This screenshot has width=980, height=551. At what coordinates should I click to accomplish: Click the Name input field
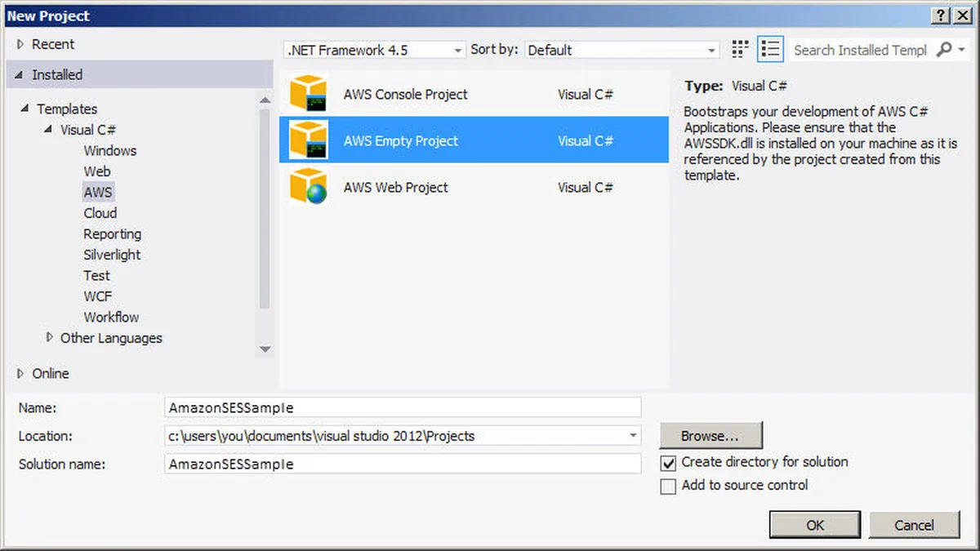pos(403,407)
